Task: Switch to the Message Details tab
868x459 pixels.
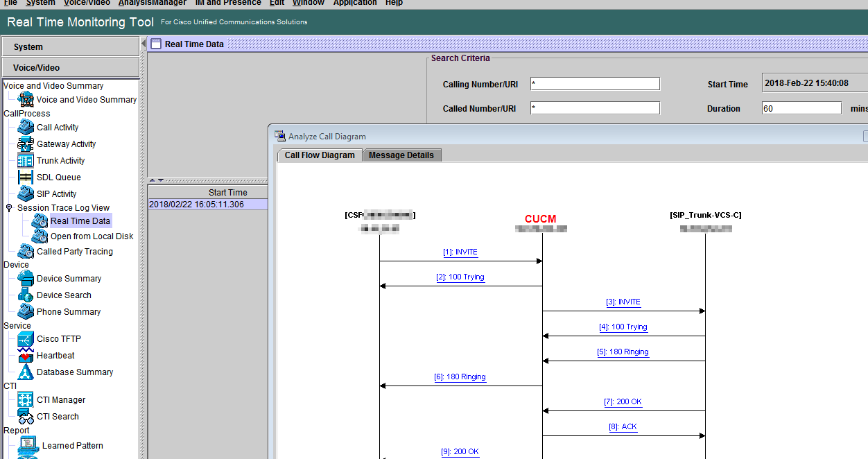Action: click(x=401, y=155)
